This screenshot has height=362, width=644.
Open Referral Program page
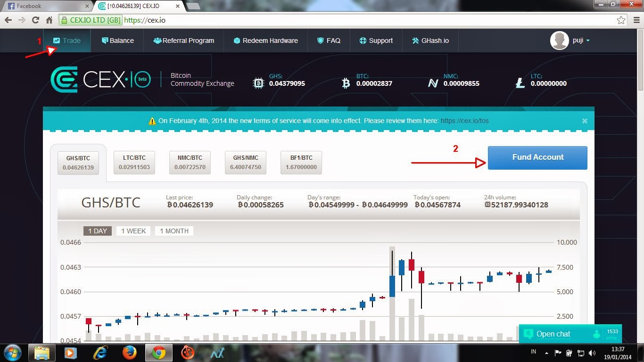point(184,41)
